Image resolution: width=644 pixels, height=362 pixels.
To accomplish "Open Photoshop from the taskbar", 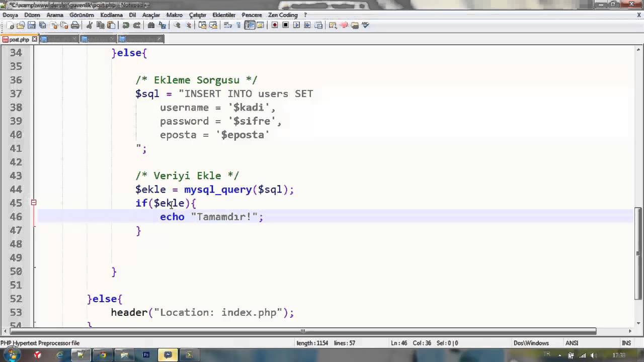I will click(146, 355).
